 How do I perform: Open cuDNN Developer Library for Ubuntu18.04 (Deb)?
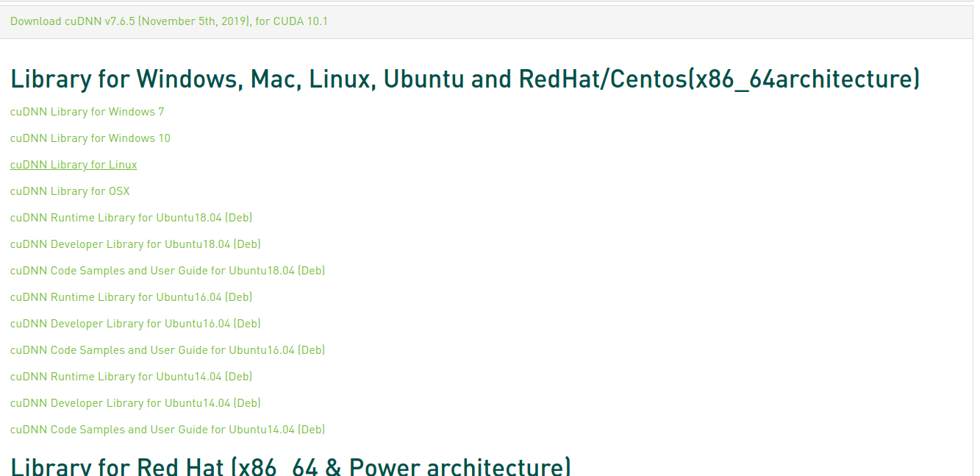[x=135, y=244]
